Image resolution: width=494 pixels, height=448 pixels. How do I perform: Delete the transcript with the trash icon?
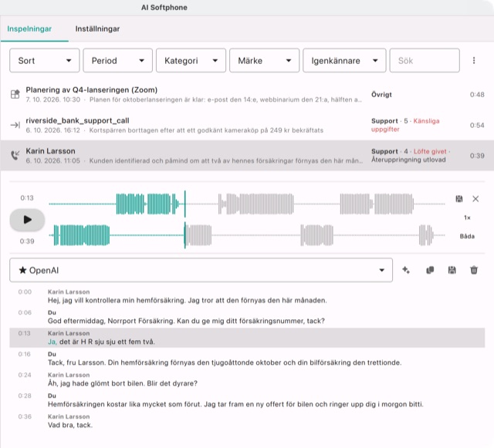[x=474, y=270]
